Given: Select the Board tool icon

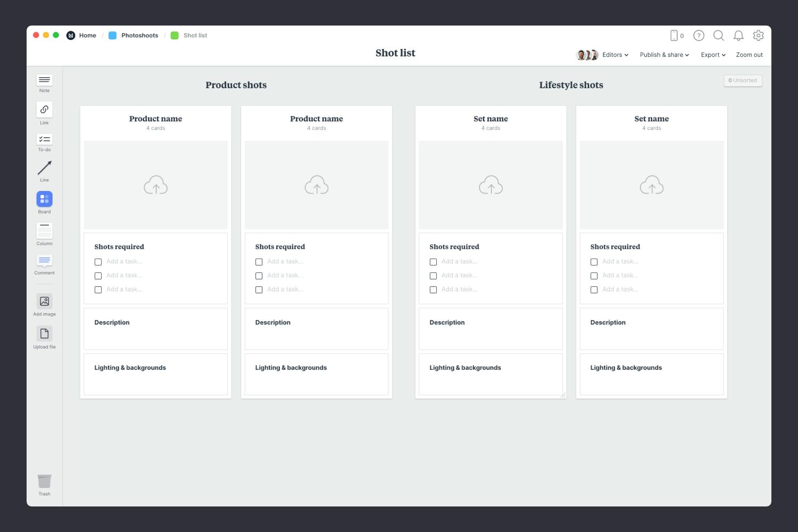Looking at the screenshot, I should point(44,199).
